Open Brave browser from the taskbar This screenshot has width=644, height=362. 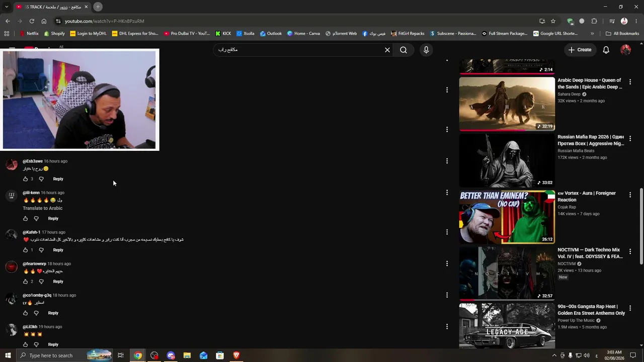tap(236, 355)
